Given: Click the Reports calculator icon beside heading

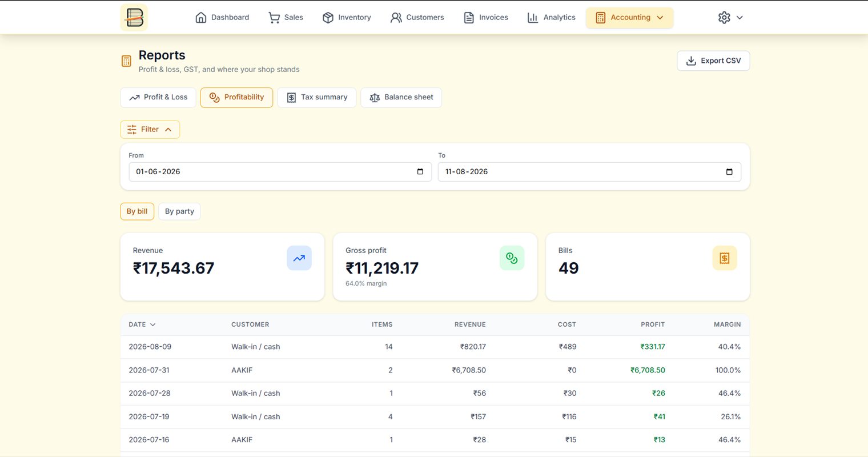Looking at the screenshot, I should point(126,61).
